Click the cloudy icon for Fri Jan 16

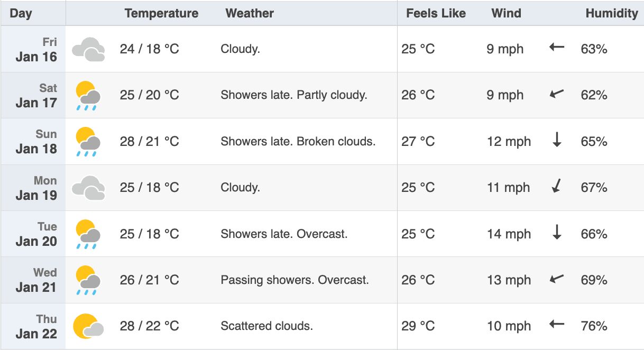pyautogui.click(x=88, y=49)
